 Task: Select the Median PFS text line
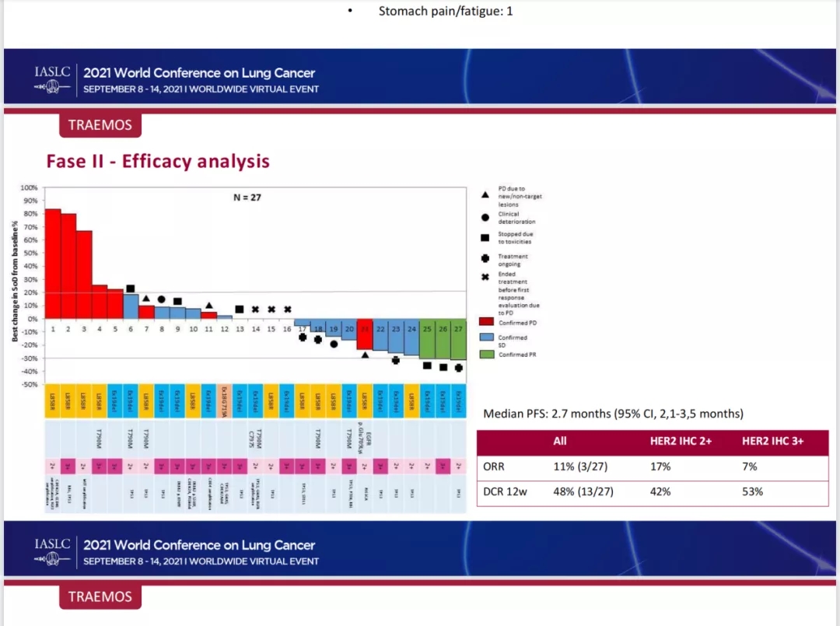[613, 414]
